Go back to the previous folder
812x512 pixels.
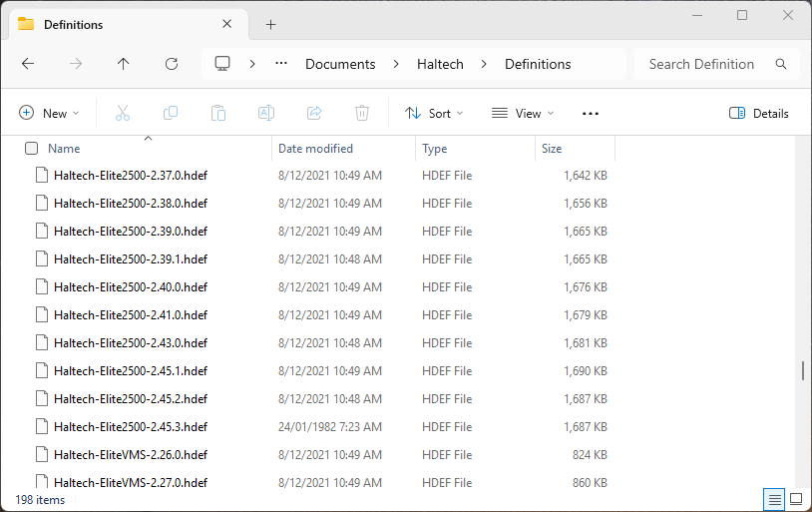tap(28, 64)
